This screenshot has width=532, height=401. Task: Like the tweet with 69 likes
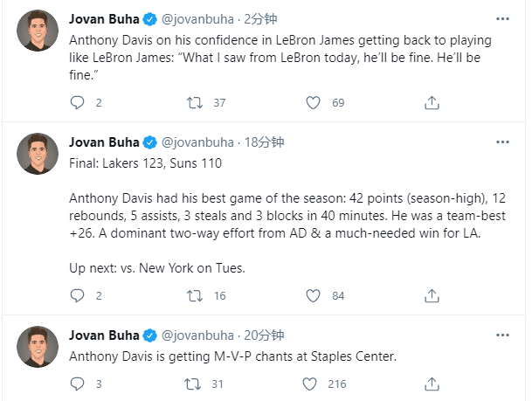[313, 103]
